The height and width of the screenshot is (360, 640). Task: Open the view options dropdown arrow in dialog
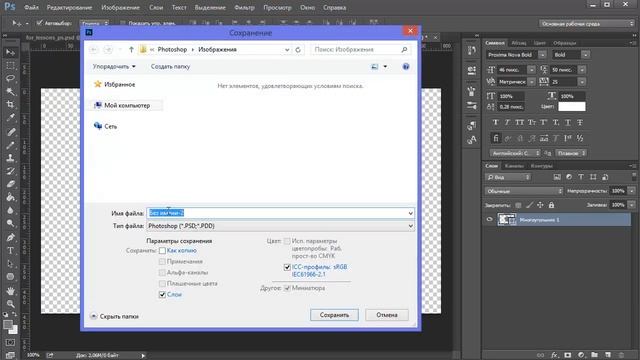coord(385,67)
